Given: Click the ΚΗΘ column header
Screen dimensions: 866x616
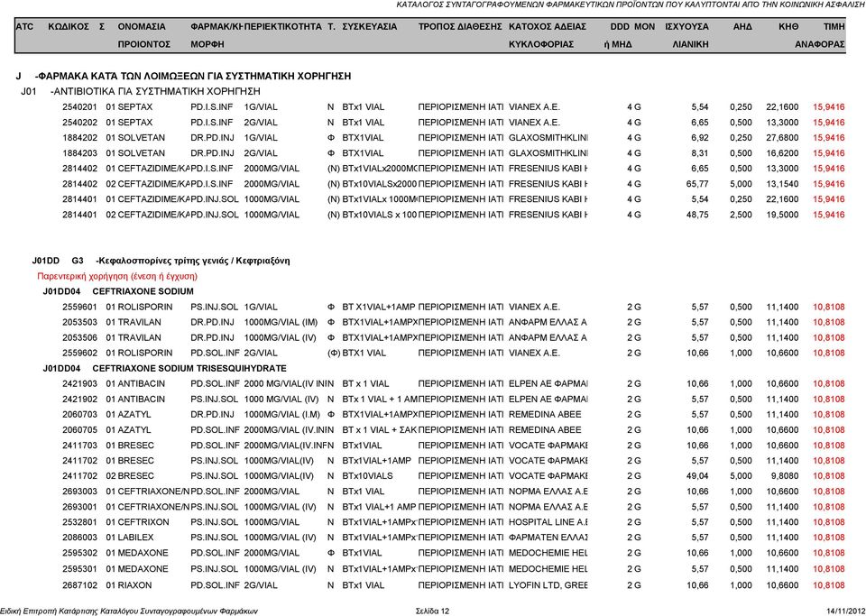Looking at the screenshot, I should [788, 26].
